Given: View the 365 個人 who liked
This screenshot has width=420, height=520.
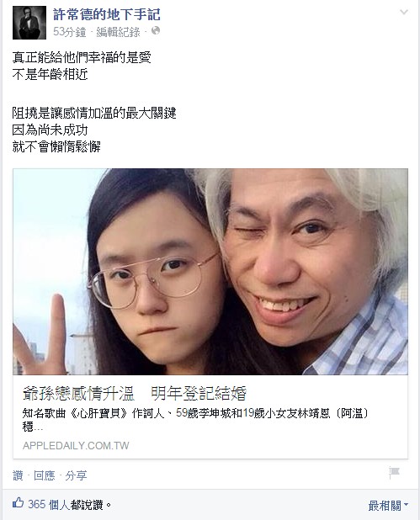Looking at the screenshot, I should click(49, 505).
